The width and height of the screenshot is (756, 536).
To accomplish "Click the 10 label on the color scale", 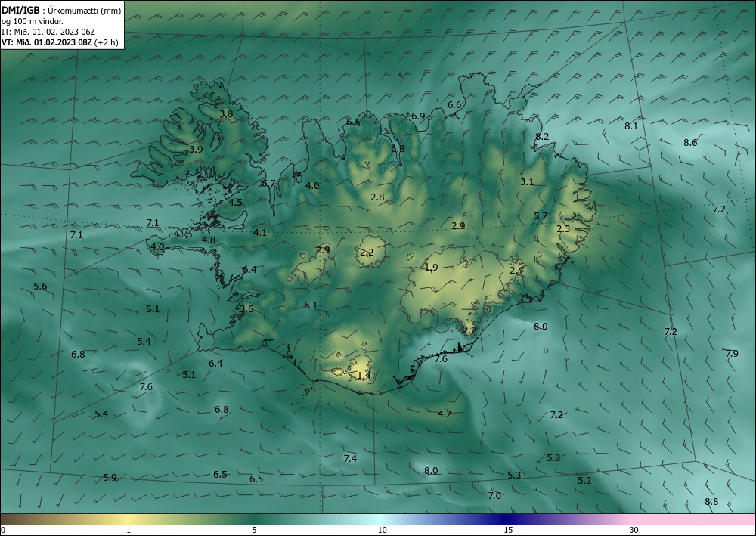I will point(383,530).
